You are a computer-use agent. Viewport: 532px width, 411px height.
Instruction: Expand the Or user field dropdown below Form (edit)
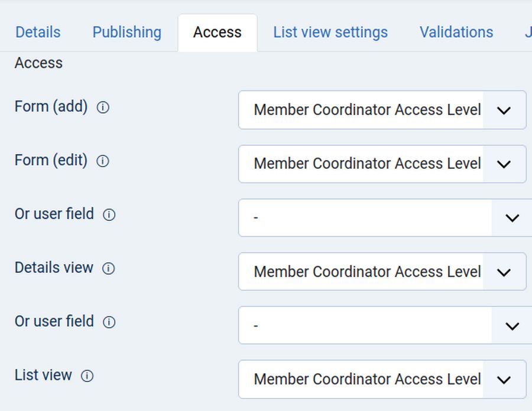pyautogui.click(x=385, y=217)
